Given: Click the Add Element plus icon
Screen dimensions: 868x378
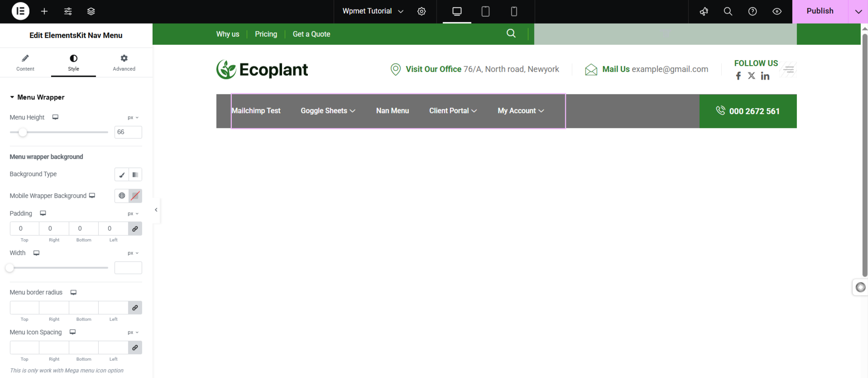Looking at the screenshot, I should tap(44, 11).
